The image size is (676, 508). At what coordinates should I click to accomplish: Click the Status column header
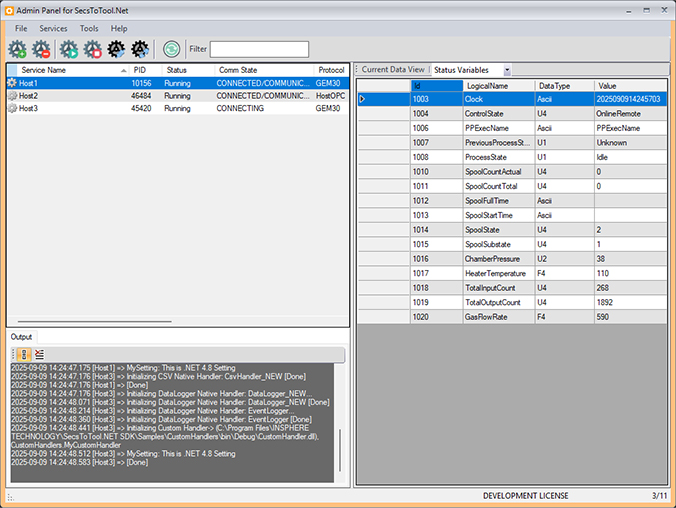coord(188,70)
